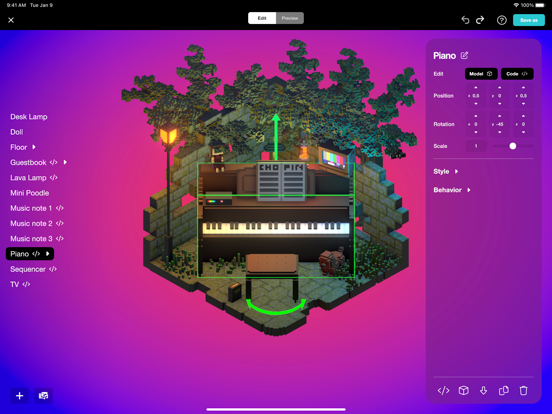This screenshot has width=552, height=414.
Task: Click the code icon beside Sequencer
Action: 53,269
